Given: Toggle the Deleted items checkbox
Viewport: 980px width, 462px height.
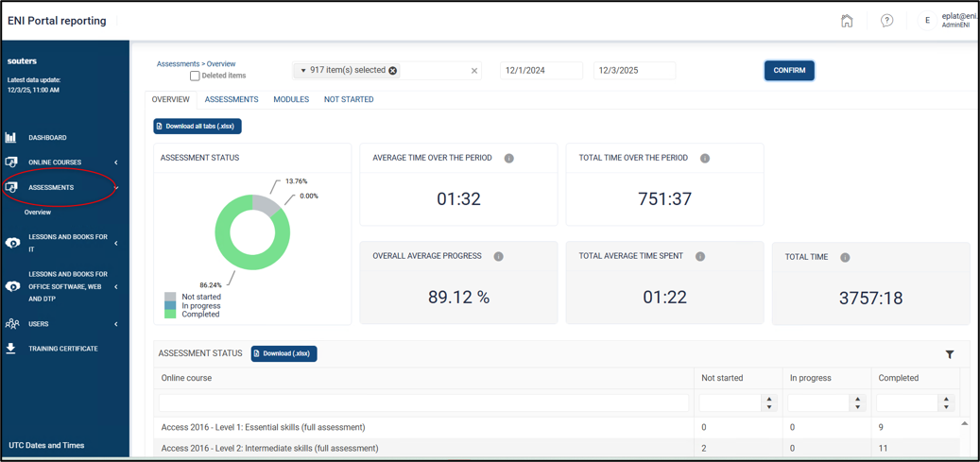Looking at the screenshot, I should click(195, 76).
